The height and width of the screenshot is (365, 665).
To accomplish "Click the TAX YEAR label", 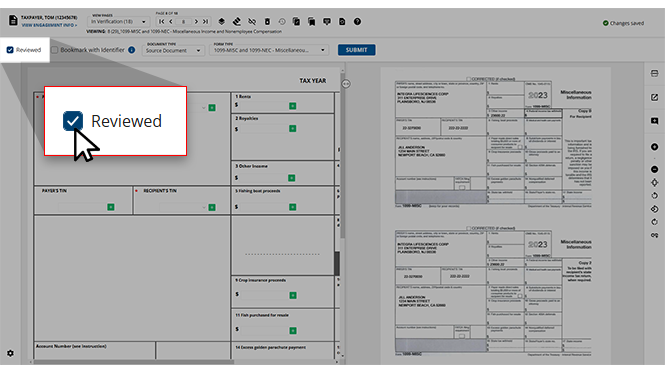I will pos(313,81).
